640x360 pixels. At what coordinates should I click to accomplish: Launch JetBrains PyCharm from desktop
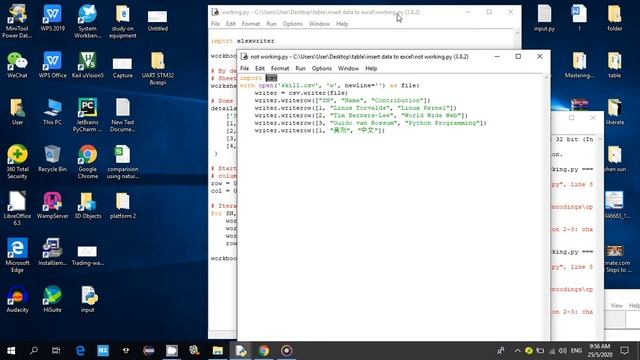coord(87,115)
